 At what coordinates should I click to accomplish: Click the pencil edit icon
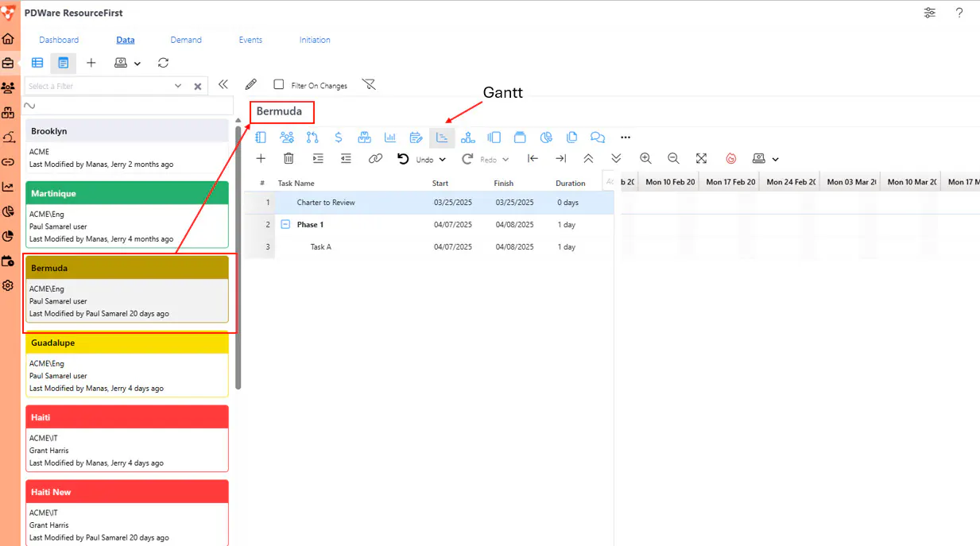250,84
